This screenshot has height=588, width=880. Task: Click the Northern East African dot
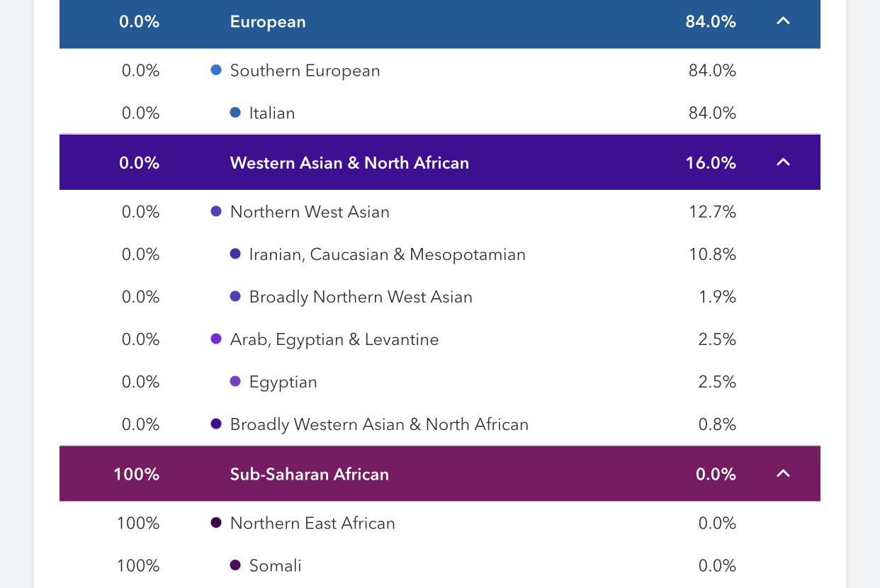pyautogui.click(x=217, y=523)
